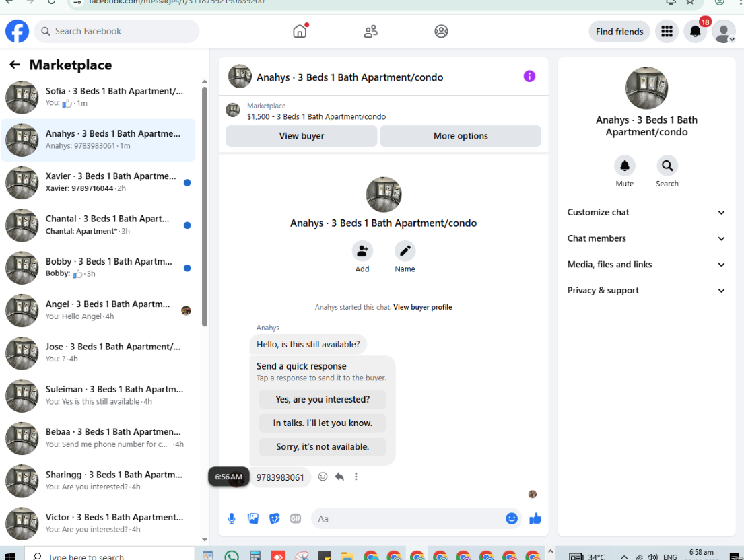Send quick response 'Sorry, it's not available.'
Image resolution: width=744 pixels, height=560 pixels.
pos(323,447)
